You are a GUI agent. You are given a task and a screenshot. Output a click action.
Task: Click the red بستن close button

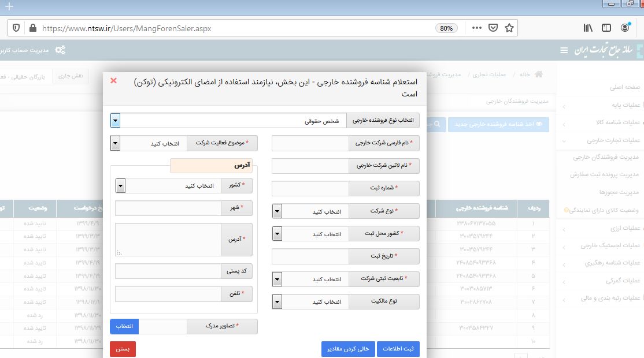[123, 349]
